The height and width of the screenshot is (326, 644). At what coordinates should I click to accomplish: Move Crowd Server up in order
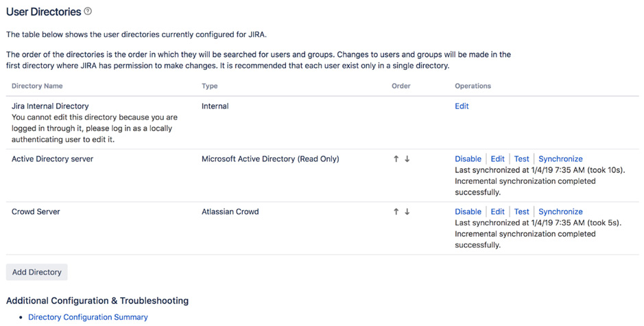(396, 211)
